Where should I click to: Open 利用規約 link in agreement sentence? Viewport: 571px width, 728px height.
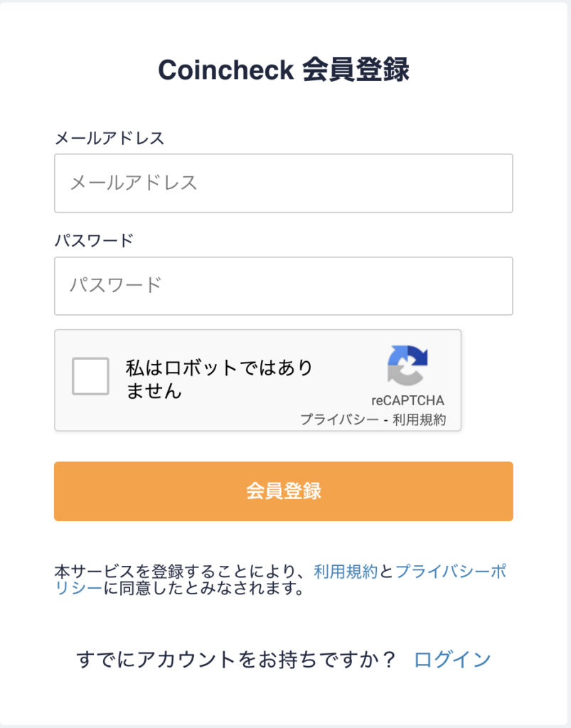click(346, 572)
